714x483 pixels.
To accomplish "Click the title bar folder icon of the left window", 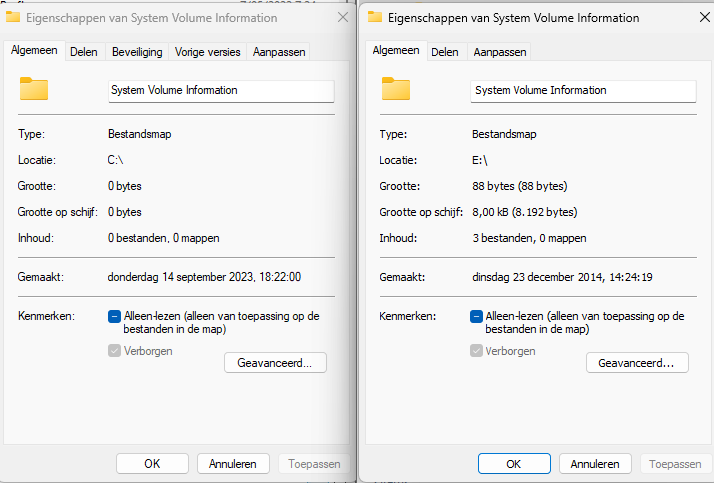I will 13,18.
